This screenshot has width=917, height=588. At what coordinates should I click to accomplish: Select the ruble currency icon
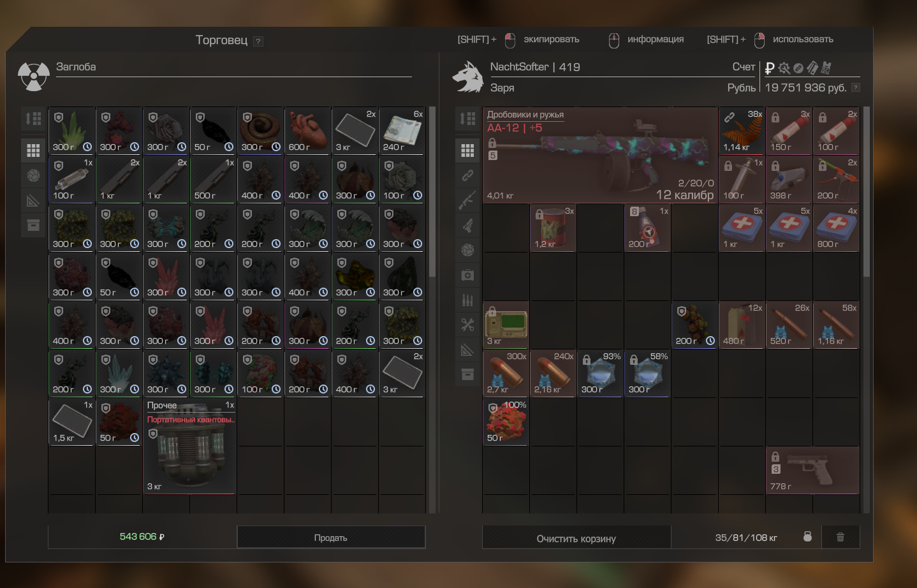tap(770, 68)
